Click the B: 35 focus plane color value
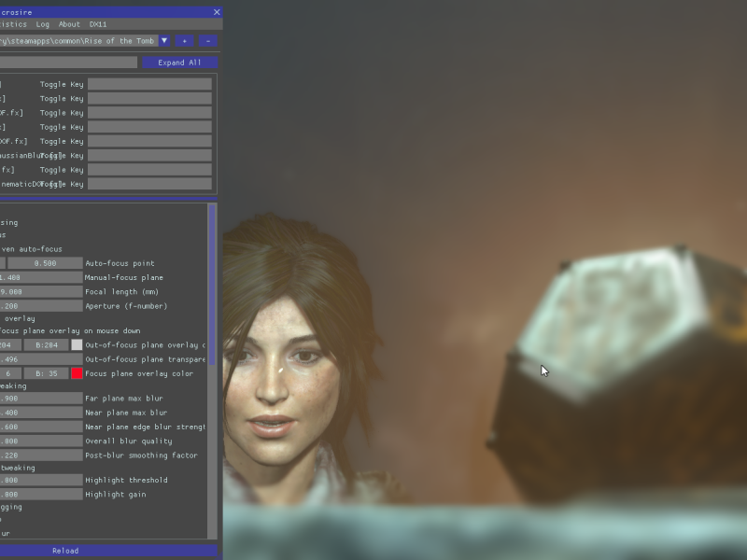Screen dimensions: 747x560 point(46,374)
